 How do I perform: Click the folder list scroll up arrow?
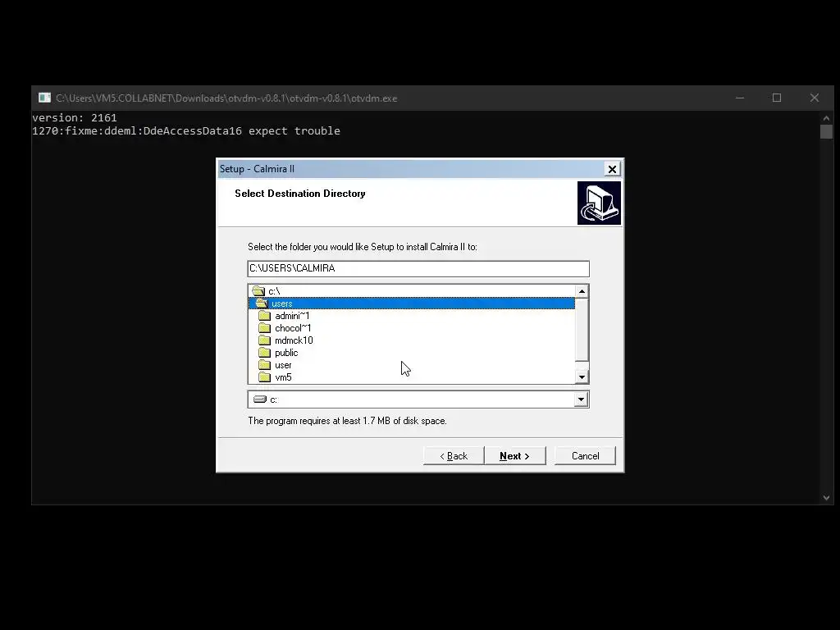click(582, 291)
